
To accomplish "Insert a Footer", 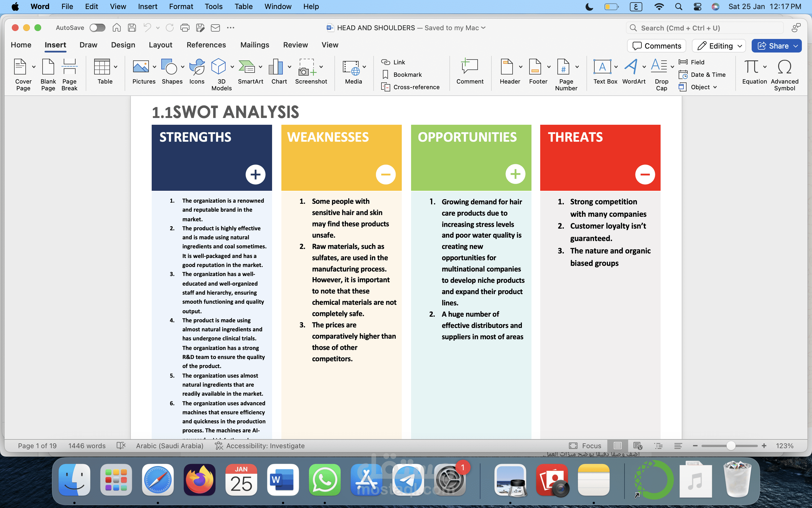I will [538, 71].
